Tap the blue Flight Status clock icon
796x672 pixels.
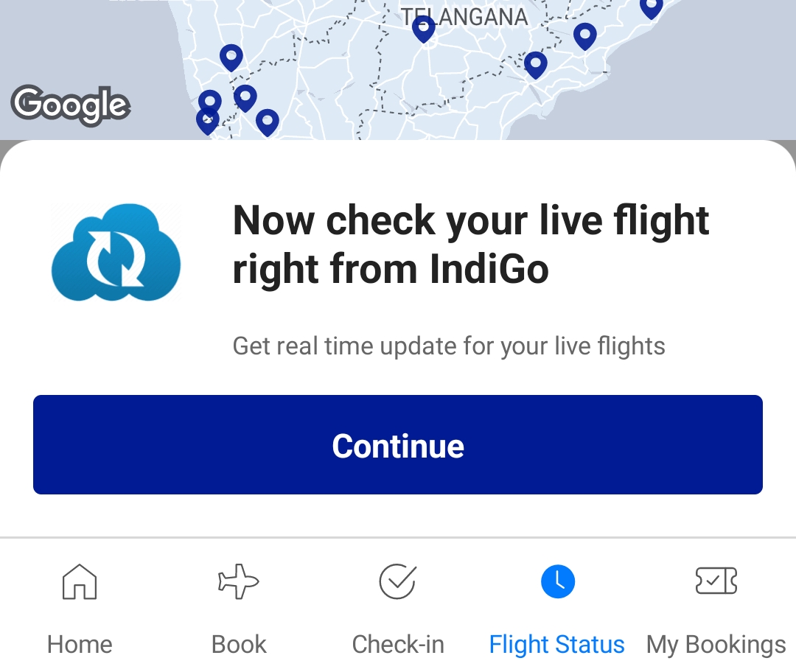557,581
